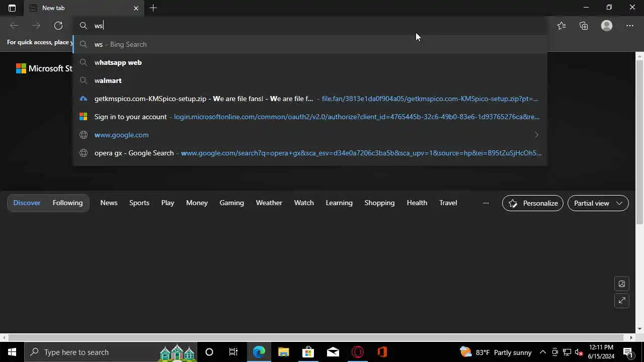The height and width of the screenshot is (362, 644).
Task: Open Opera browser from taskbar
Action: point(358,352)
